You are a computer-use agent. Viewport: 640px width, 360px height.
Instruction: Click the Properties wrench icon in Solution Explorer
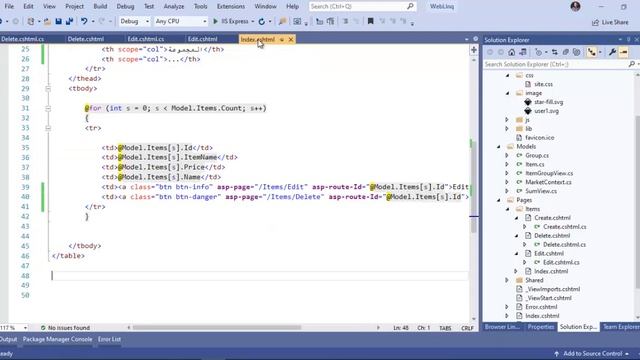[x=612, y=52]
